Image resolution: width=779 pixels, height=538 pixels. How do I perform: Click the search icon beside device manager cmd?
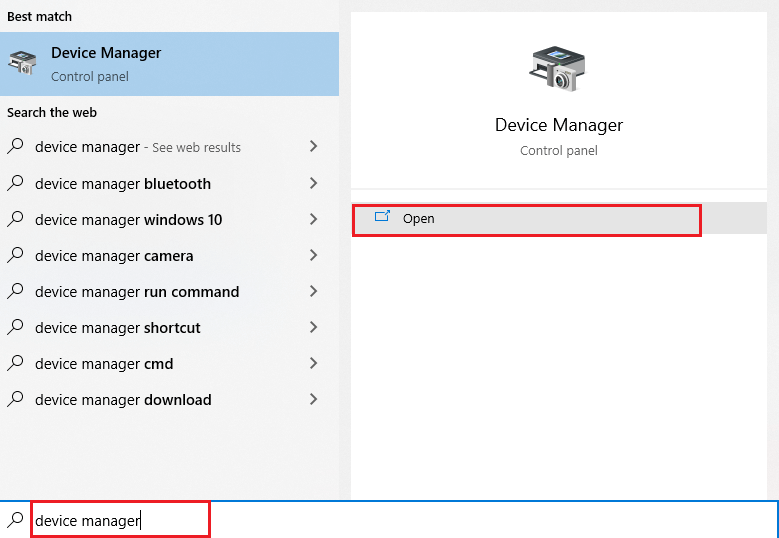[x=16, y=363]
